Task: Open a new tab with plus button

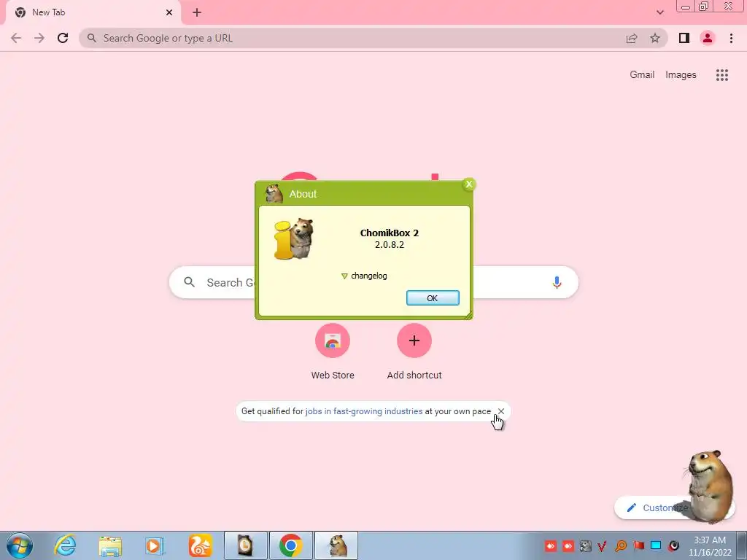Action: tap(197, 12)
